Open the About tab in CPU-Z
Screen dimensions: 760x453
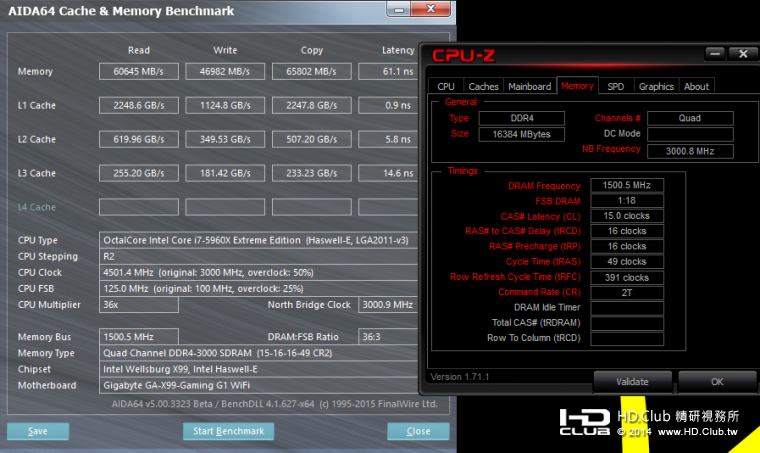click(697, 87)
